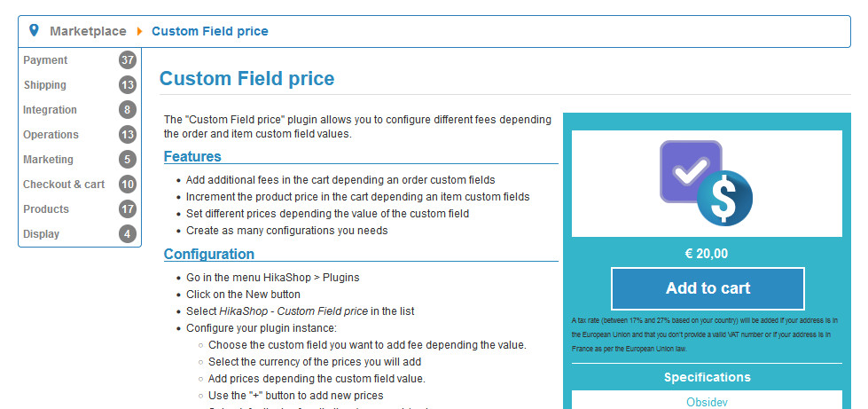Viewport: 868px width, 409px height.
Task: Open the Checkout & cart category
Action: coord(64,184)
